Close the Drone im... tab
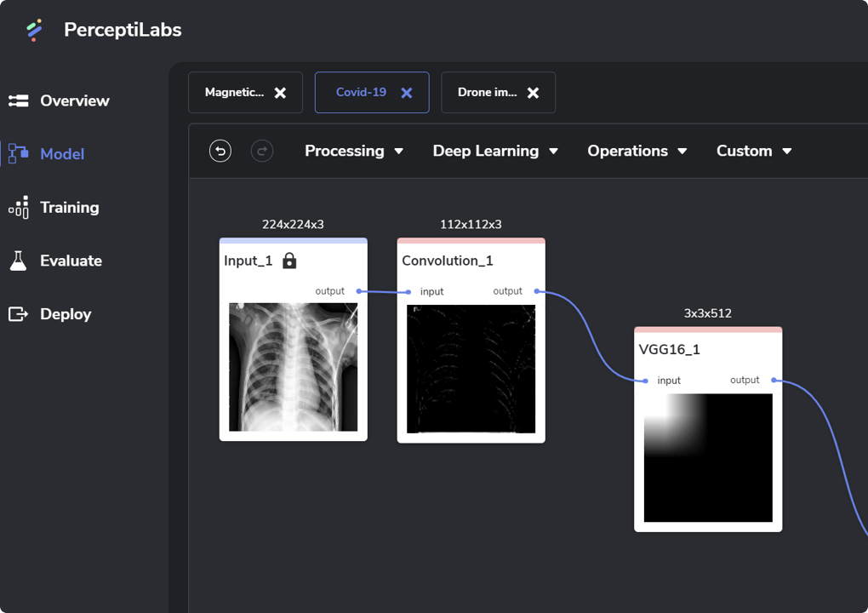 coord(533,93)
